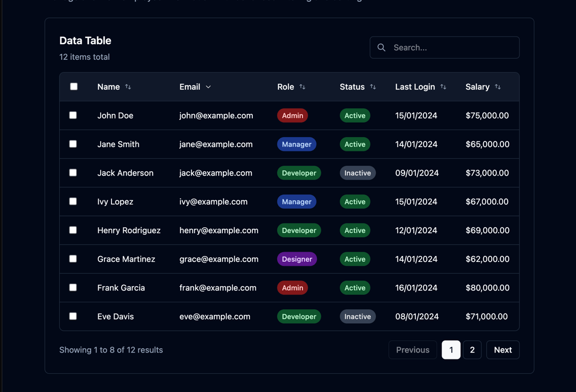Screen dimensions: 576x392
Task: Check the John Doe row checkbox
Action: (73, 115)
